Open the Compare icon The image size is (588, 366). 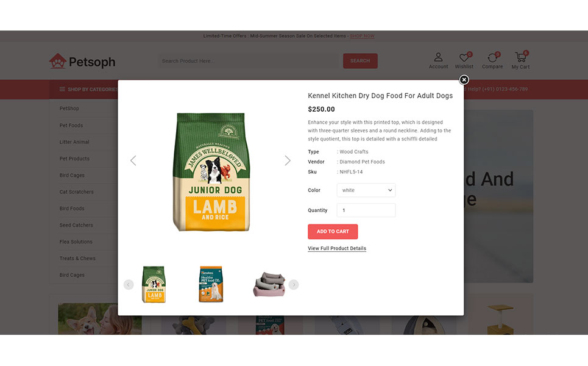[492, 57]
